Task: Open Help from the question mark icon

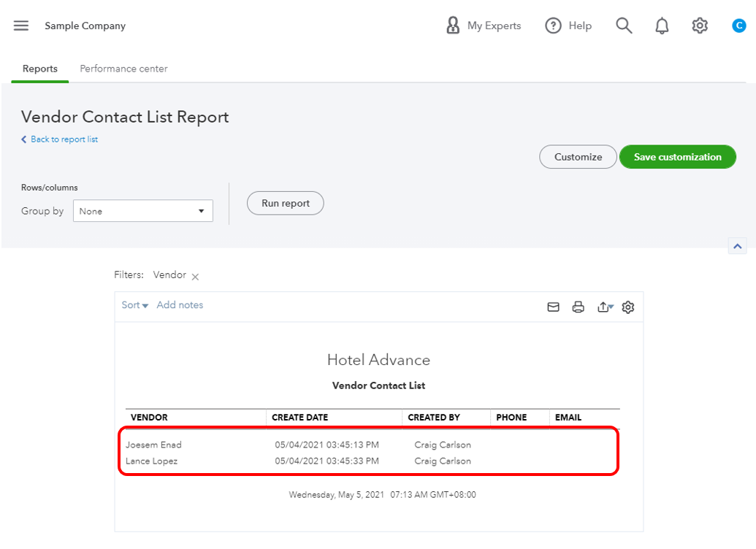Action: [x=554, y=25]
